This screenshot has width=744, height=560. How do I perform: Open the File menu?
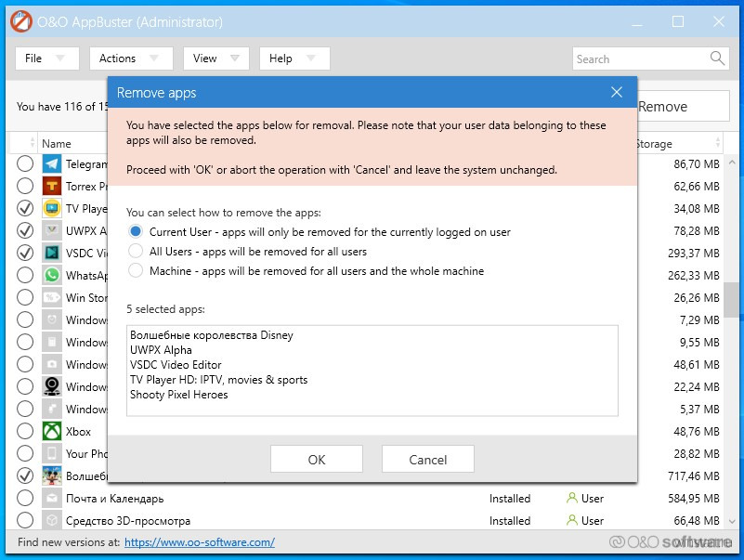[47, 59]
